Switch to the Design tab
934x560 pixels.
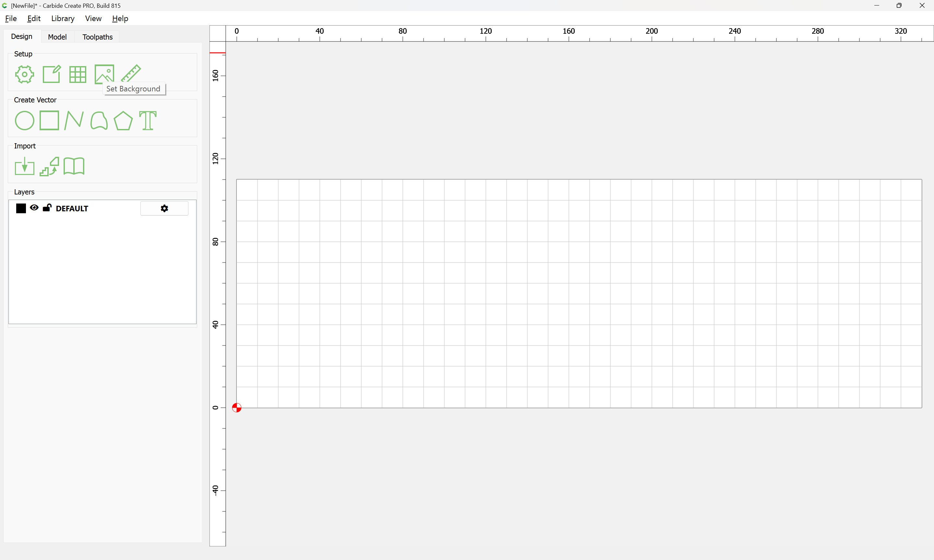pos(21,36)
